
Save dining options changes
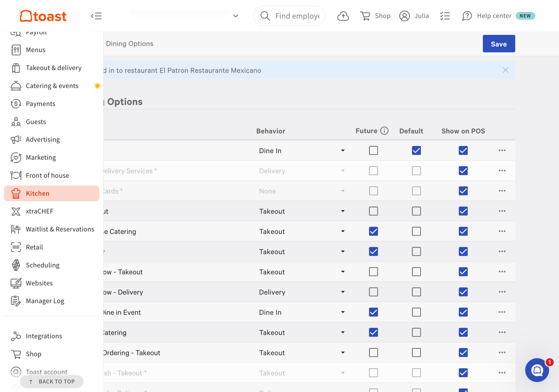(x=499, y=44)
